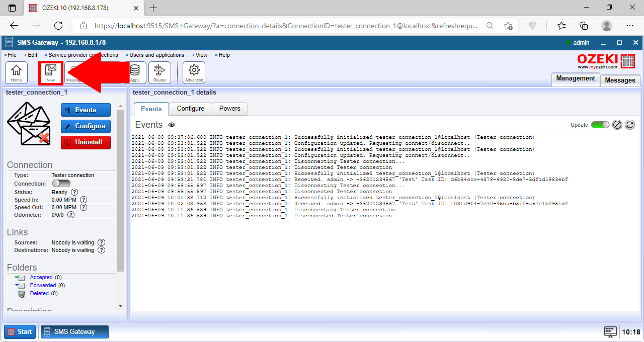Viewport: 644px width, 342px height.
Task: Click the left panel scrollbar down arrow
Action: pos(120,306)
